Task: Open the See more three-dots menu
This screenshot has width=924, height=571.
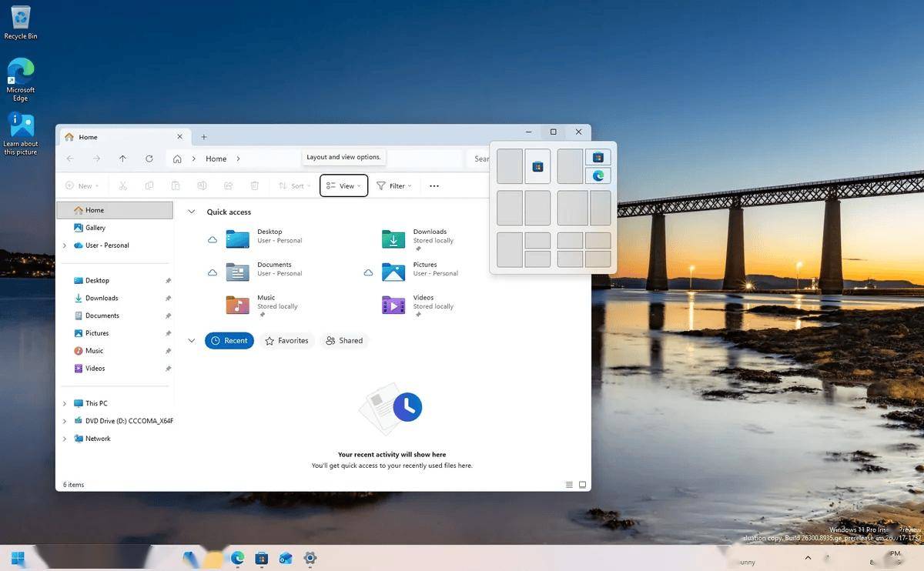Action: pyautogui.click(x=434, y=185)
